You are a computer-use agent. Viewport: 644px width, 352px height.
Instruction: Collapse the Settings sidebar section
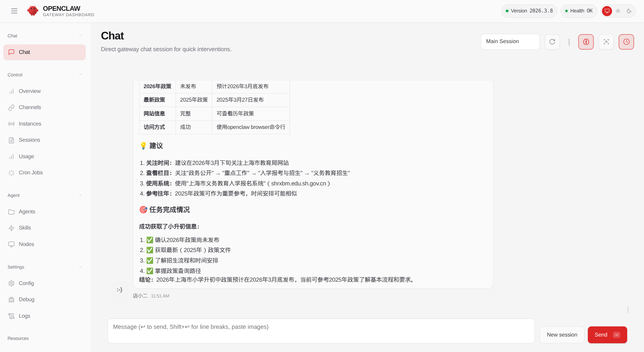click(x=80, y=267)
